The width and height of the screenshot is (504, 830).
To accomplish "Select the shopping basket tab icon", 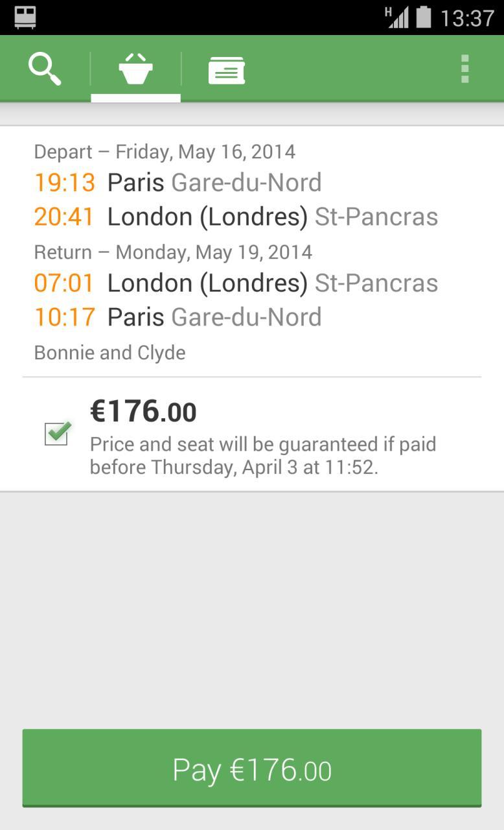I will pyautogui.click(x=135, y=69).
